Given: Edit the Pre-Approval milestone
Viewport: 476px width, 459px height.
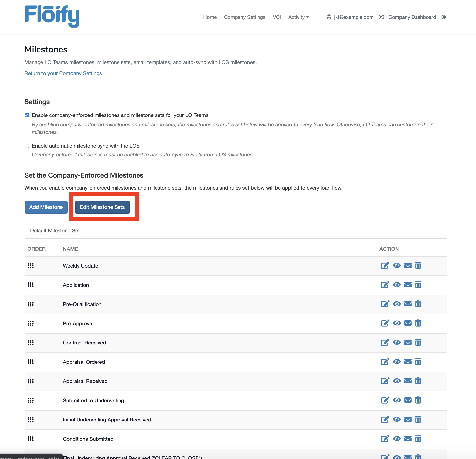Looking at the screenshot, I should point(385,323).
